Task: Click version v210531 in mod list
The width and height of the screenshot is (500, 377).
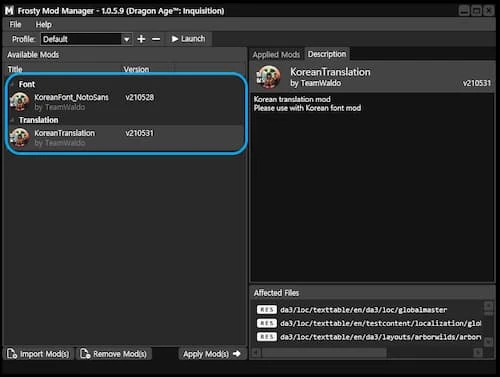Action: pyautogui.click(x=140, y=133)
